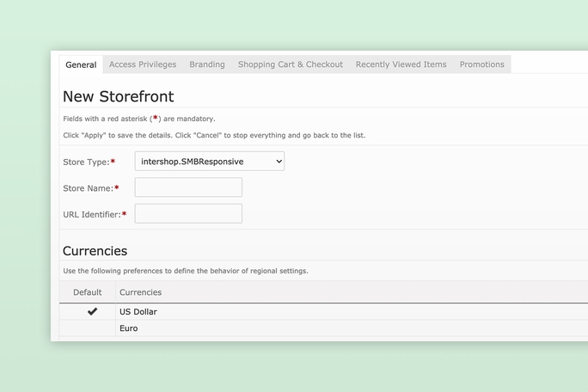This screenshot has height=392, width=588.
Task: Click the regional settings description text
Action: click(186, 271)
